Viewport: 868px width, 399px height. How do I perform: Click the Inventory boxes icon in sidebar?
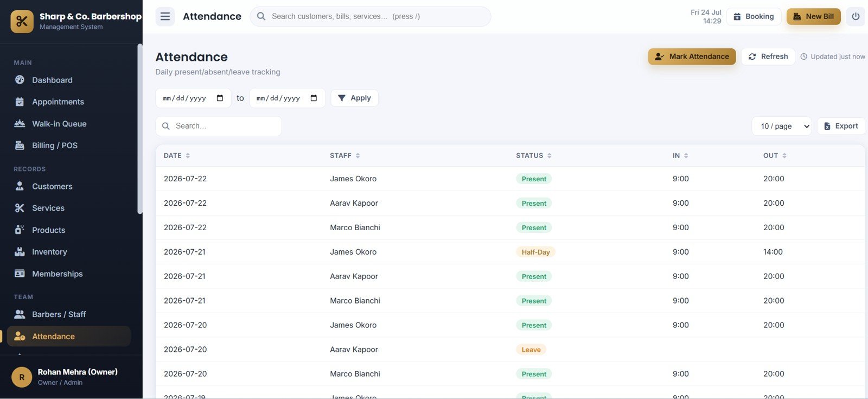click(x=20, y=252)
